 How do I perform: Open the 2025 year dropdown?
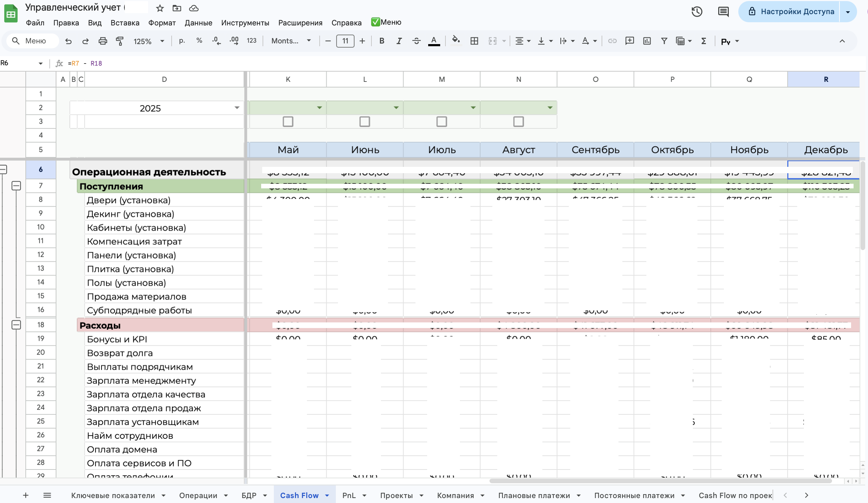click(x=237, y=108)
